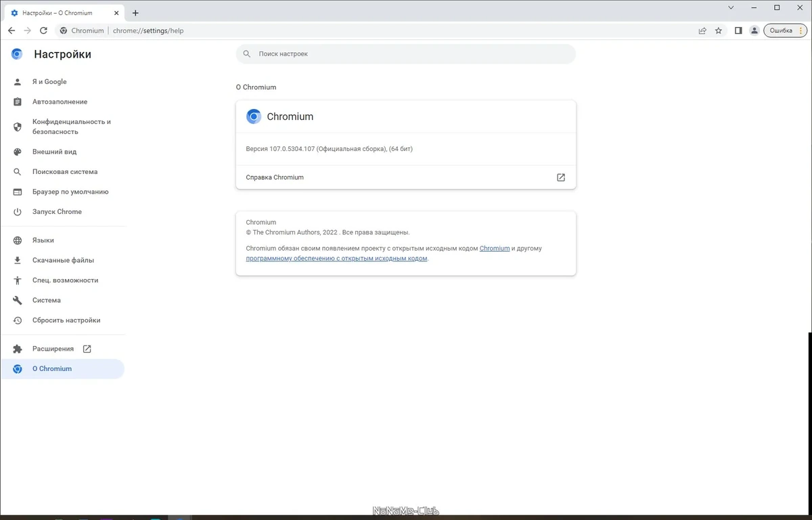Open the profile avatar menu
Screen dimensions: 812x520
coord(754,30)
